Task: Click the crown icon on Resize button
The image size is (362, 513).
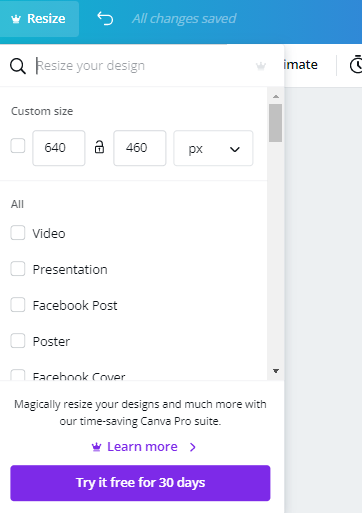Action: tap(16, 19)
